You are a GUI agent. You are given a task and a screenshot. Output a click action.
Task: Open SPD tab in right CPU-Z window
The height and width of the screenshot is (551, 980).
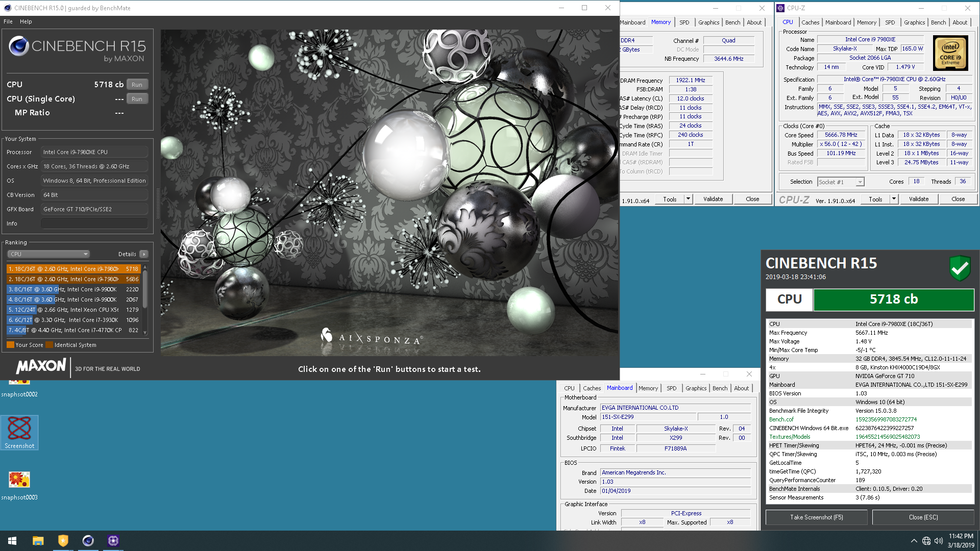pos(890,22)
